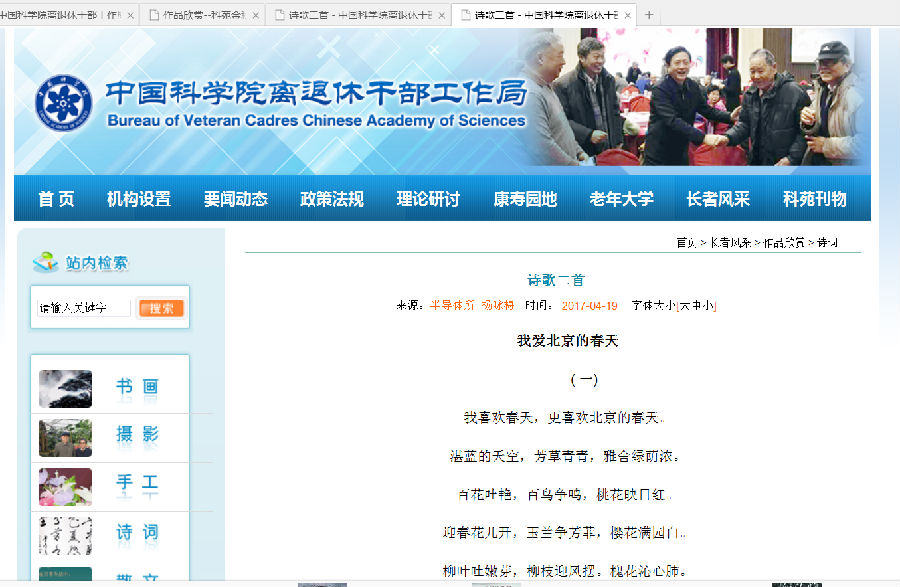Click 长者风采 breadcrumb link
Image resolution: width=900 pixels, height=587 pixels.
pos(733,243)
